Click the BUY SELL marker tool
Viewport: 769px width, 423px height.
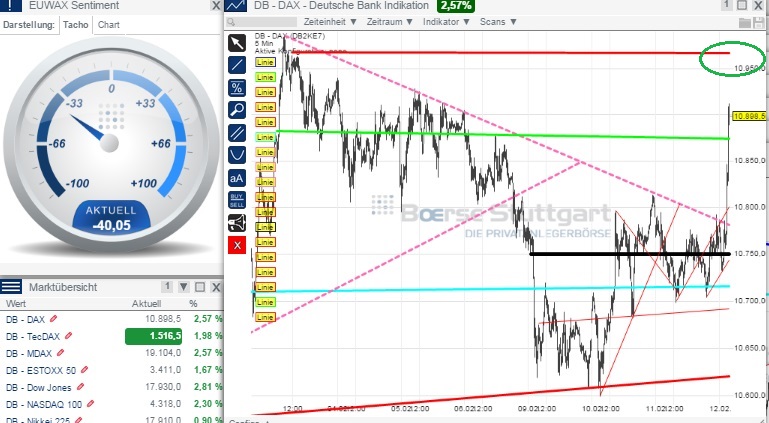tap(237, 200)
